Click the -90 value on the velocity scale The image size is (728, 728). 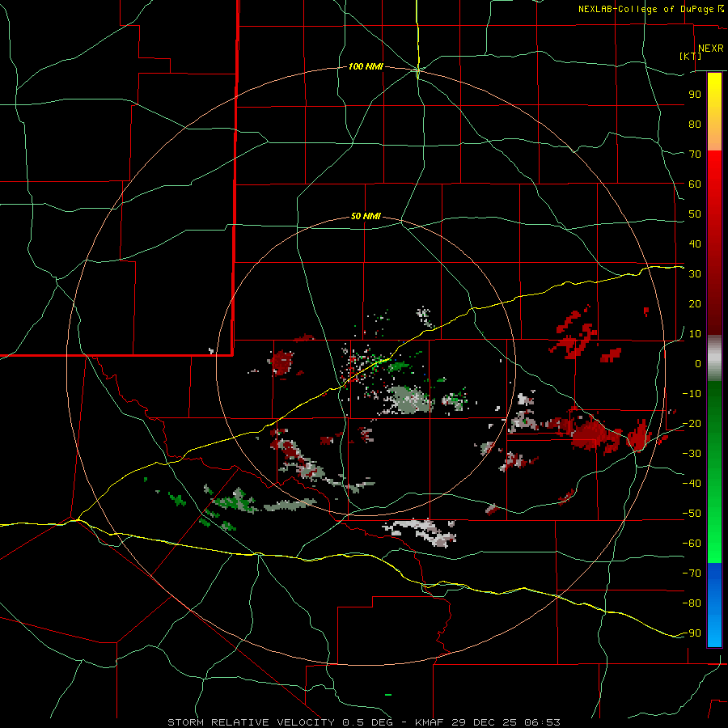point(692,633)
